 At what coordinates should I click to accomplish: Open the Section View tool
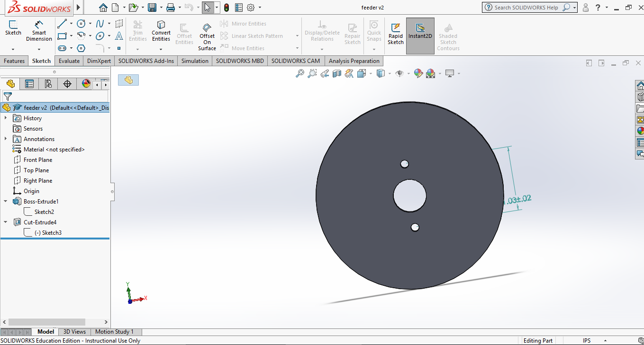(336, 73)
